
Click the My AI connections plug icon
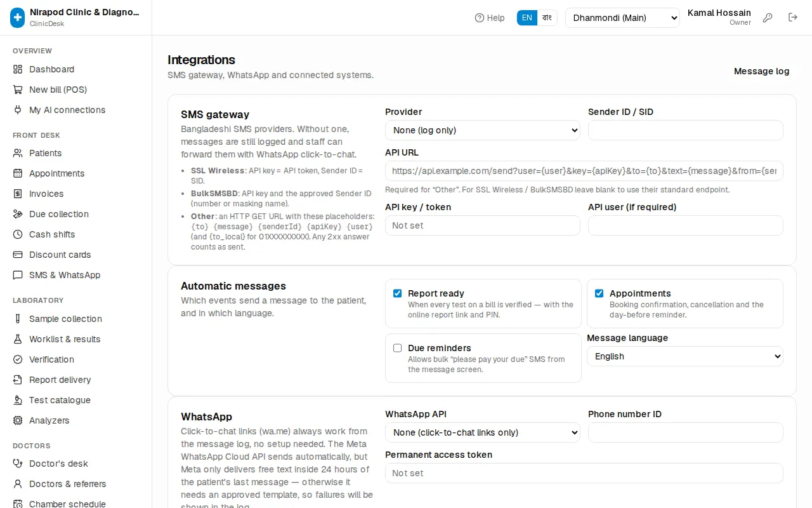(18, 110)
